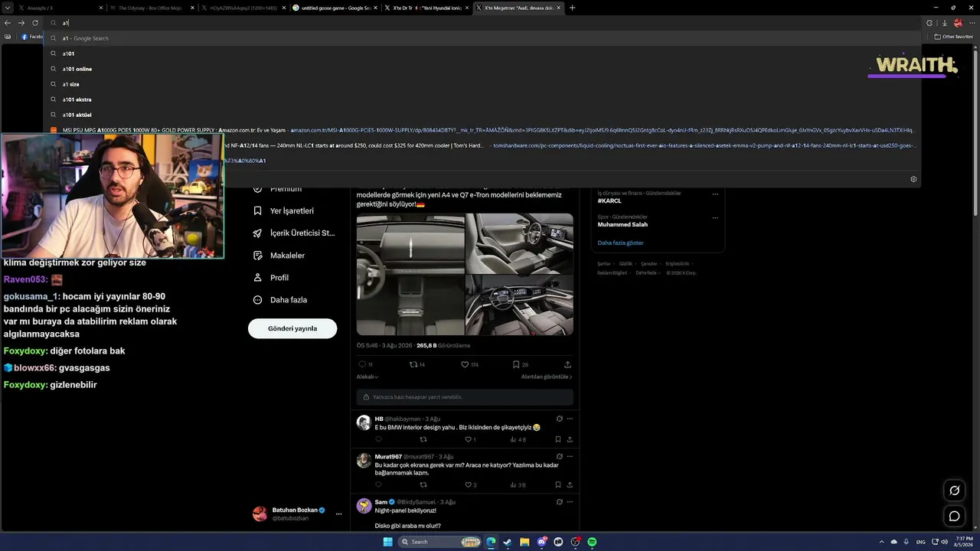
Task: Click Alıntıları görüntüle link
Action: 547,377
